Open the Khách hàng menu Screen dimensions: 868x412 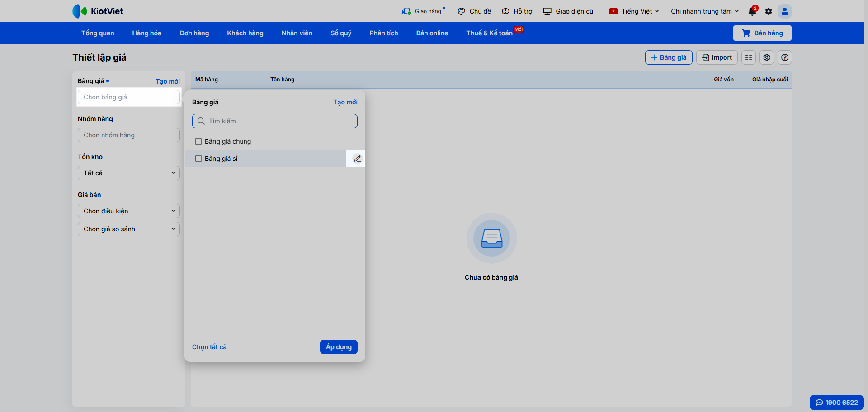245,33
